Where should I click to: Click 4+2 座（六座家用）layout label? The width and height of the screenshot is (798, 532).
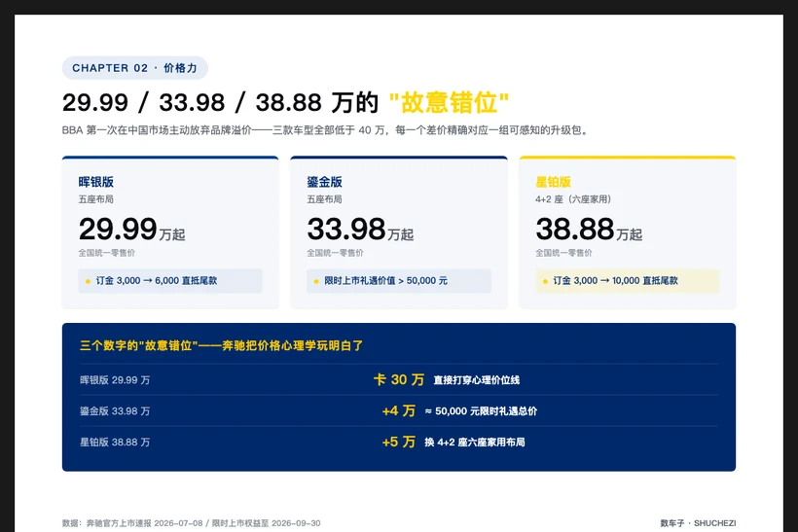(x=573, y=198)
